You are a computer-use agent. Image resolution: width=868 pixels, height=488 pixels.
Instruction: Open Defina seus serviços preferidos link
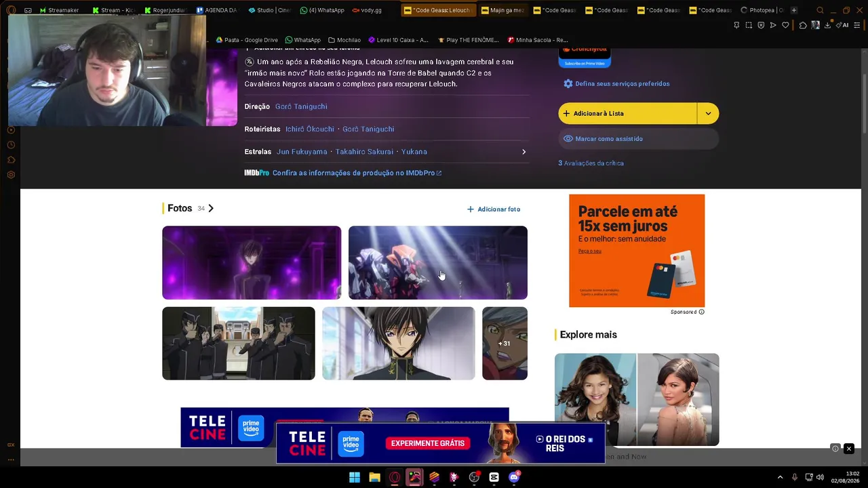pos(622,84)
